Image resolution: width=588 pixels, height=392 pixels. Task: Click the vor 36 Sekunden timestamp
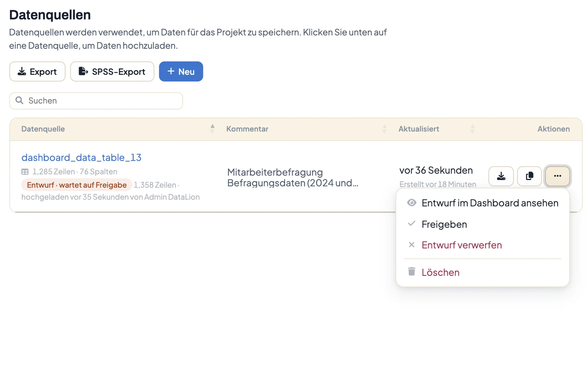pos(436,170)
